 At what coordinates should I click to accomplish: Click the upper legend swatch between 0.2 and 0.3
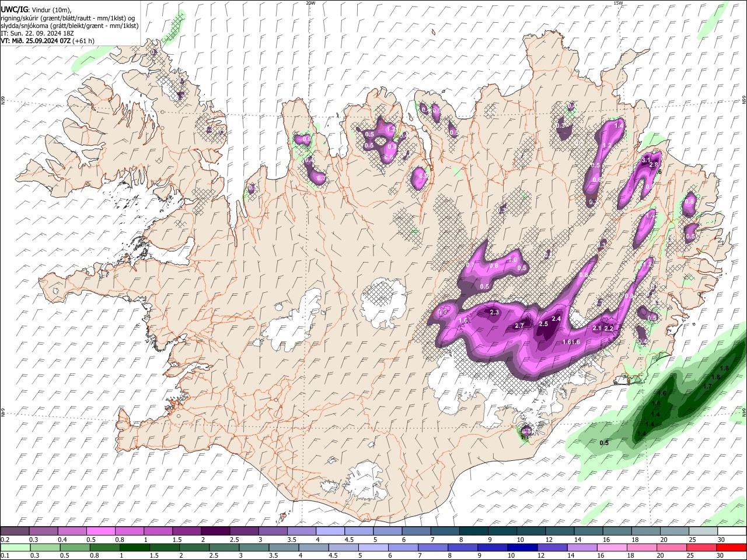pyautogui.click(x=15, y=531)
